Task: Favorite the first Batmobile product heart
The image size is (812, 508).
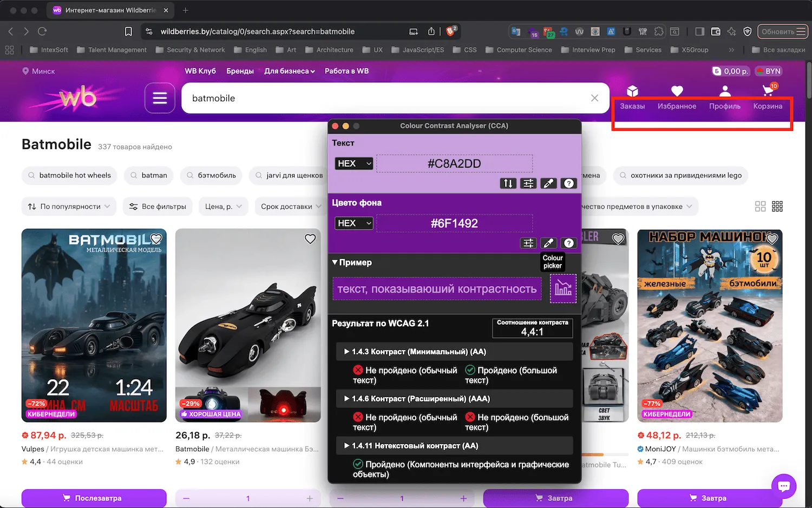Action: click(x=156, y=239)
